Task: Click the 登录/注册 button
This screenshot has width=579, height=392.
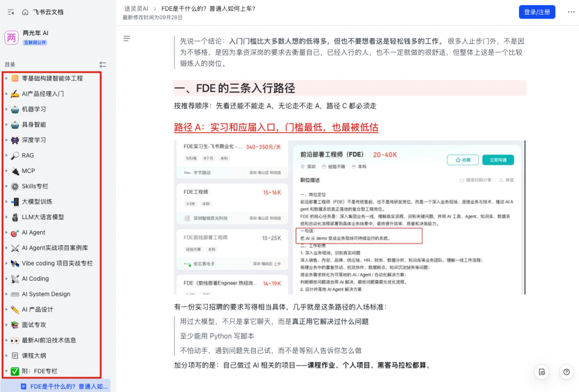Action: coord(537,12)
